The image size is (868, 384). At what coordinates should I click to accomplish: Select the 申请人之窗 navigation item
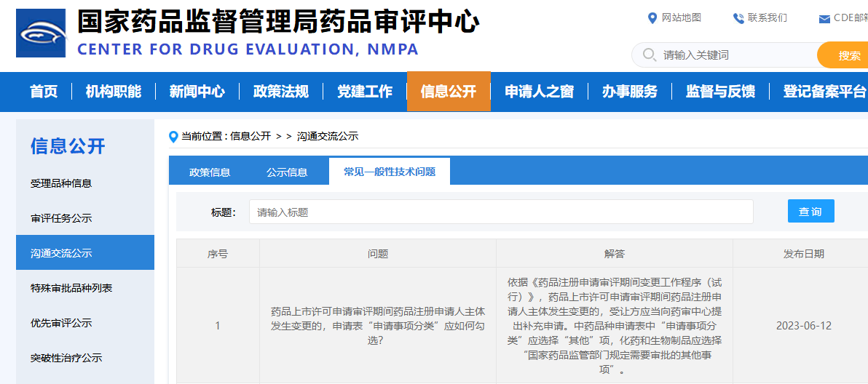pos(539,92)
